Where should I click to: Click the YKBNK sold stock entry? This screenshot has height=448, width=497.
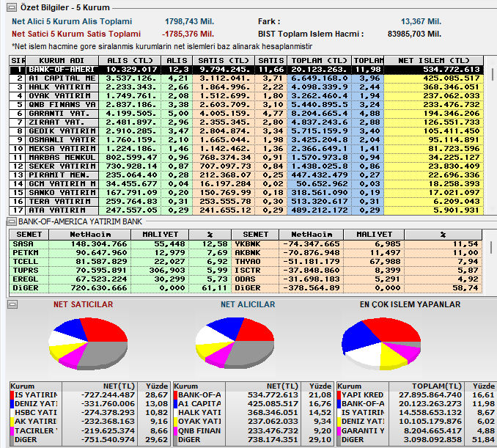coord(357,244)
